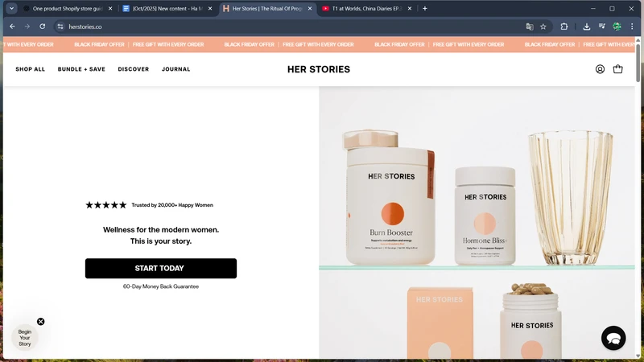Open a new browser tab

tap(425, 8)
